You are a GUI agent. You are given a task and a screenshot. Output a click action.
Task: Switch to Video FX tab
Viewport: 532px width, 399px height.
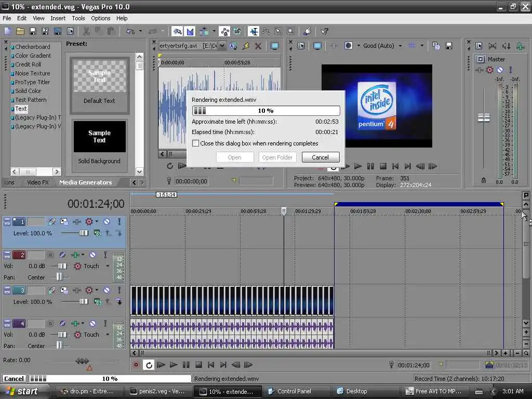coord(38,182)
